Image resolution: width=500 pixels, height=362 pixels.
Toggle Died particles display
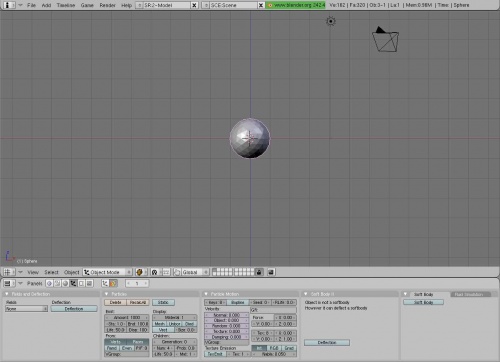click(x=189, y=324)
